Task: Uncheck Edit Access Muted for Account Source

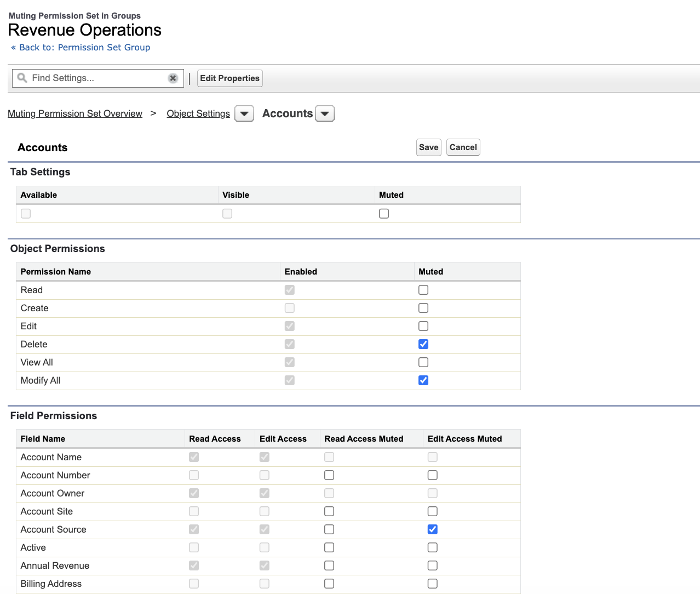Action: pyautogui.click(x=433, y=529)
